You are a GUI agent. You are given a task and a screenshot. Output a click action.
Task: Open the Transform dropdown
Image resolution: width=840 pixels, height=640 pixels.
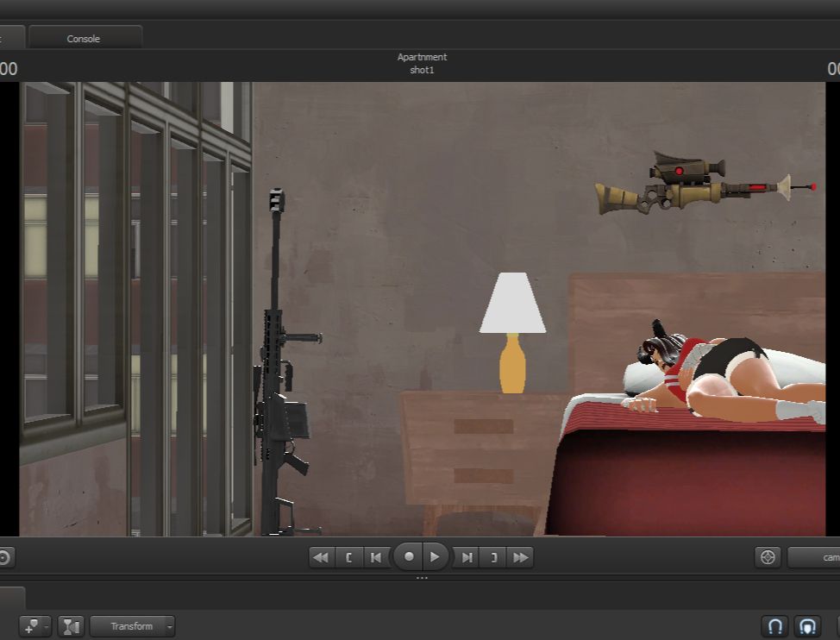click(x=132, y=626)
